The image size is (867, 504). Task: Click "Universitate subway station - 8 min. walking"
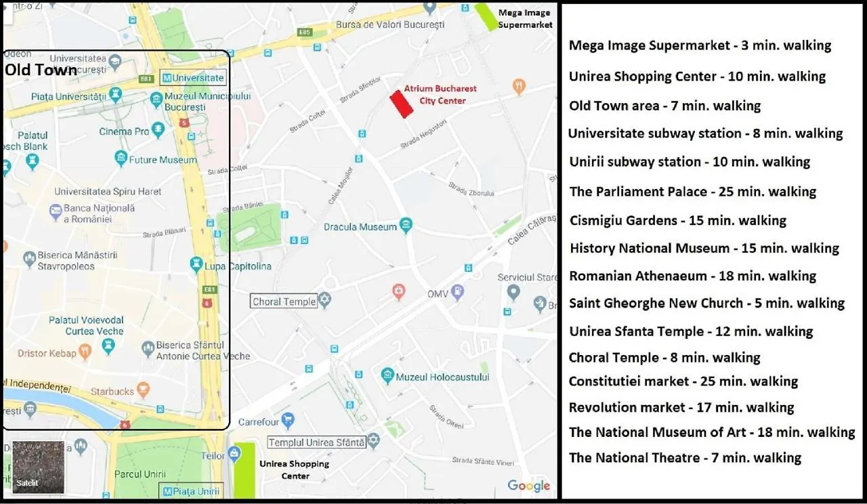tap(705, 133)
